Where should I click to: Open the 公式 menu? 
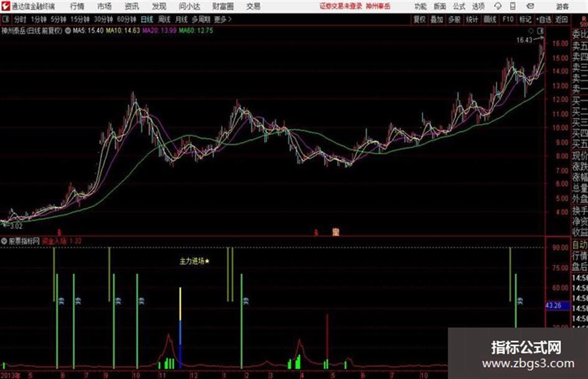pos(459,6)
